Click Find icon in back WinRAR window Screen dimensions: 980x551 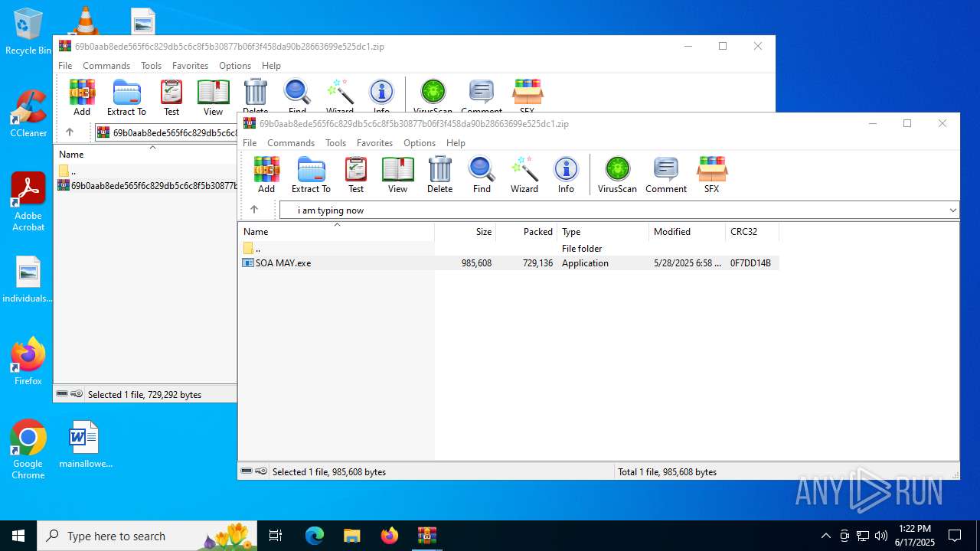[297, 95]
